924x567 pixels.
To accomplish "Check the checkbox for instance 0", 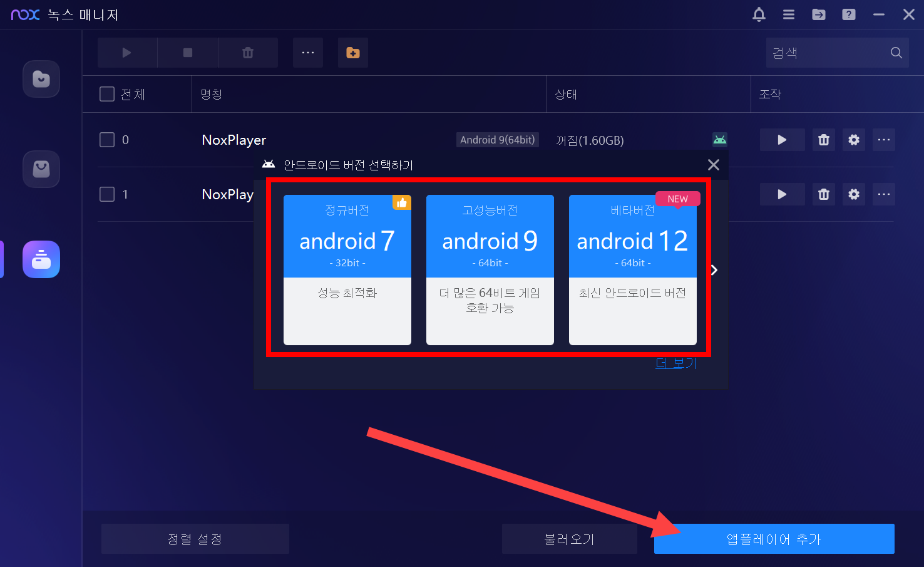I will coord(107,140).
